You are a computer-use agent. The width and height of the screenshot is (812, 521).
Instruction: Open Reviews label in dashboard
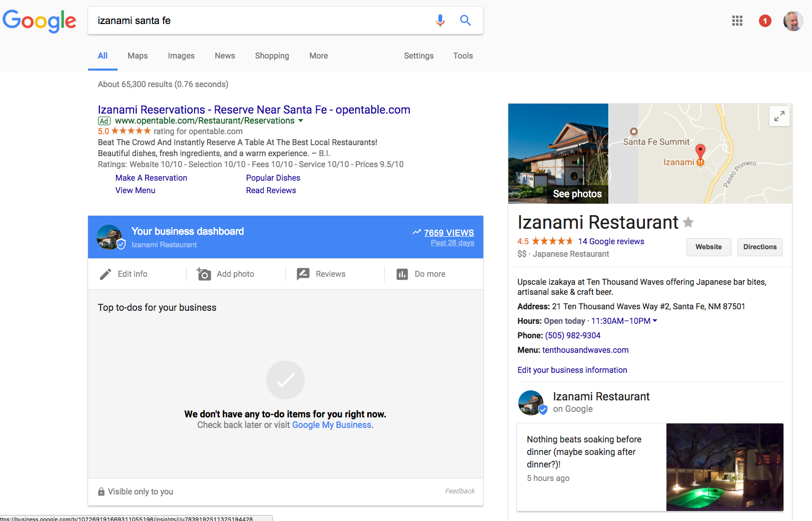331,274
